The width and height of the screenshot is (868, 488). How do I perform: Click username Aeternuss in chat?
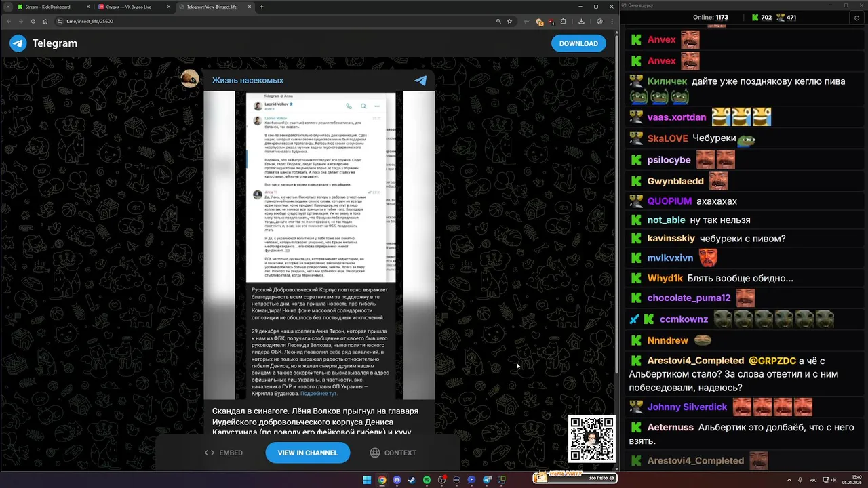click(671, 428)
